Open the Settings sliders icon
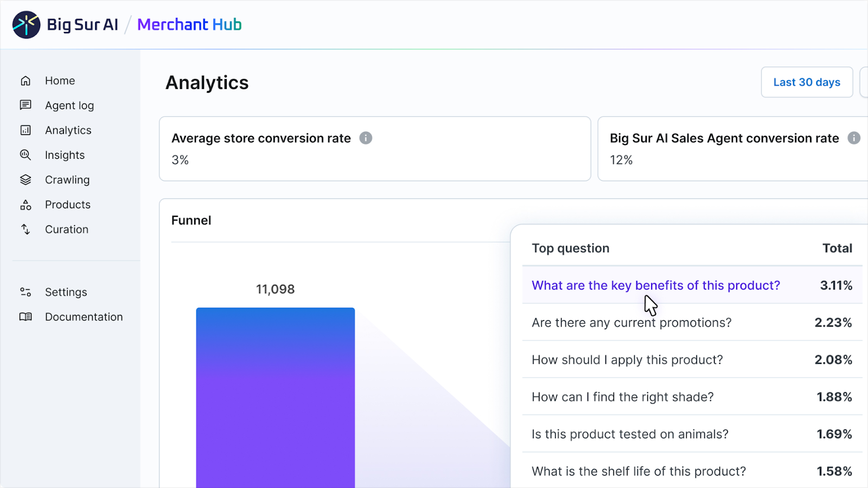Image resolution: width=868 pixels, height=488 pixels. (x=25, y=292)
